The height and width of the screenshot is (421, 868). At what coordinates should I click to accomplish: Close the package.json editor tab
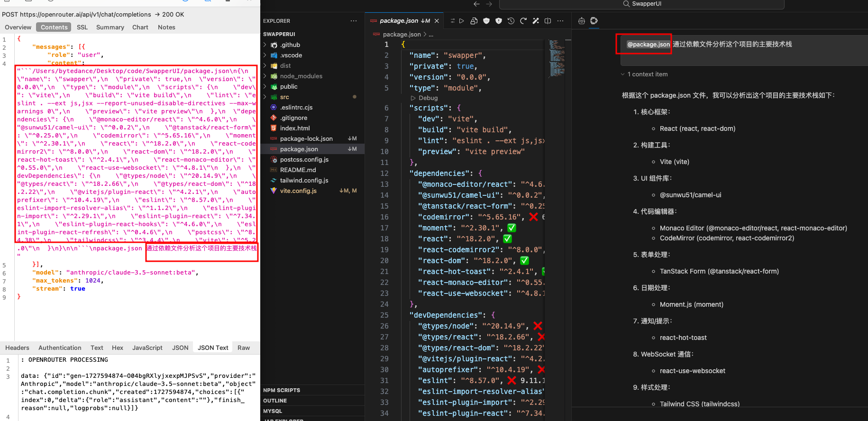pos(437,21)
